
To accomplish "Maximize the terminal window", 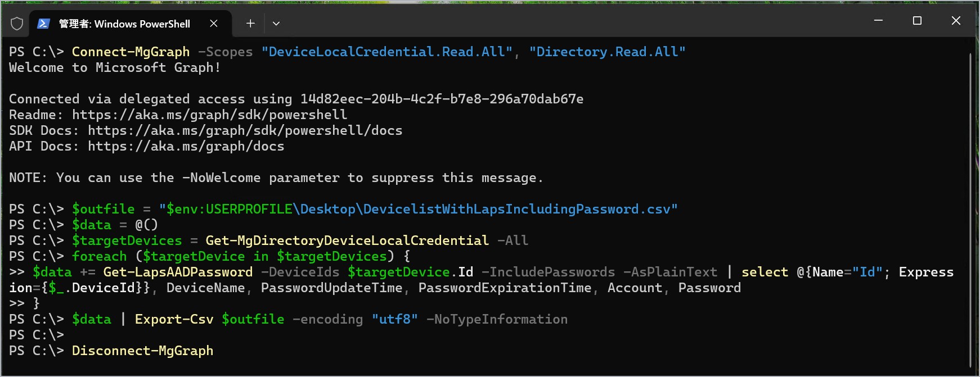I will tap(917, 21).
